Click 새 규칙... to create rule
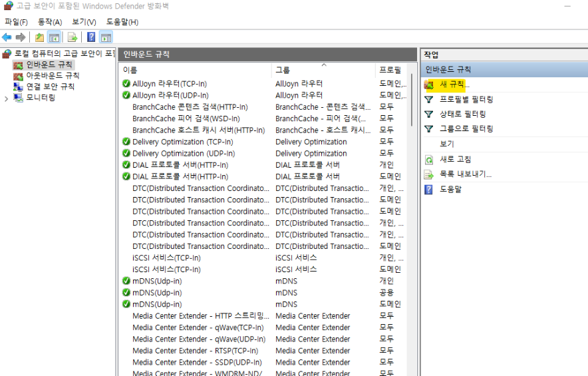 [x=454, y=85]
